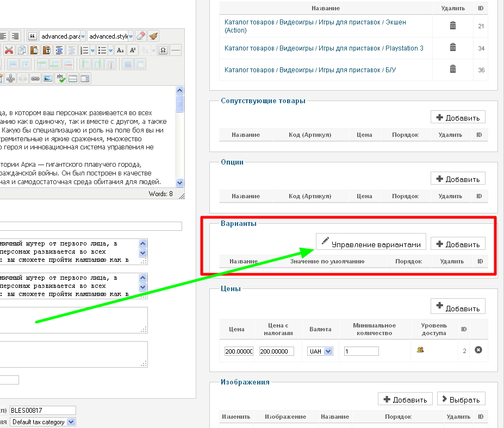Delete the Б/У category using trash icon
Viewport: 504px width, 428px height.
pyautogui.click(x=452, y=69)
